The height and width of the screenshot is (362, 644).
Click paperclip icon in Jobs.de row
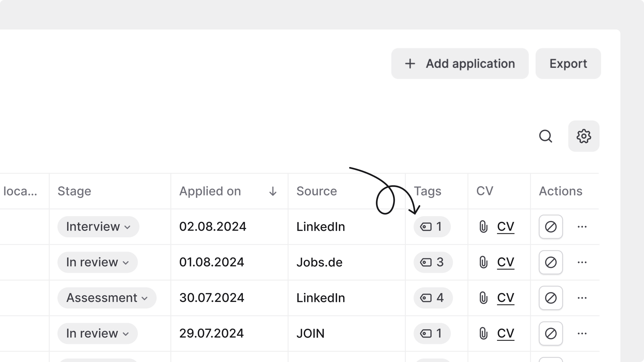(483, 262)
